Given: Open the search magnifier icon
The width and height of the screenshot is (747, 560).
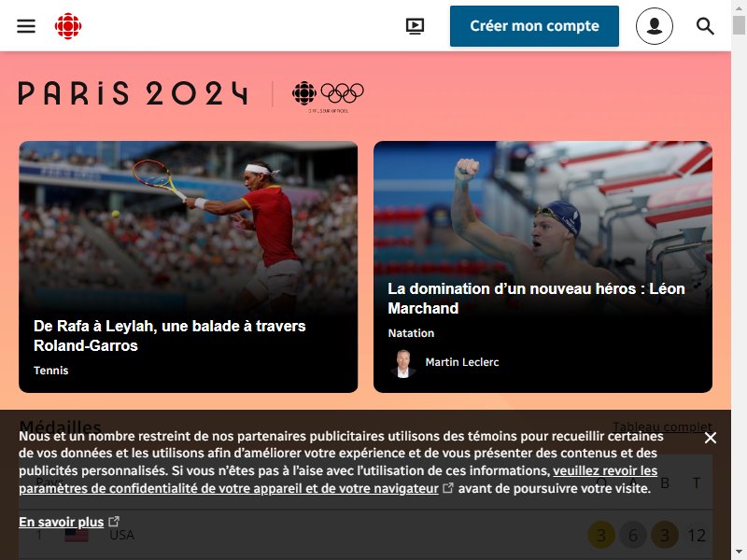Looking at the screenshot, I should click(705, 26).
